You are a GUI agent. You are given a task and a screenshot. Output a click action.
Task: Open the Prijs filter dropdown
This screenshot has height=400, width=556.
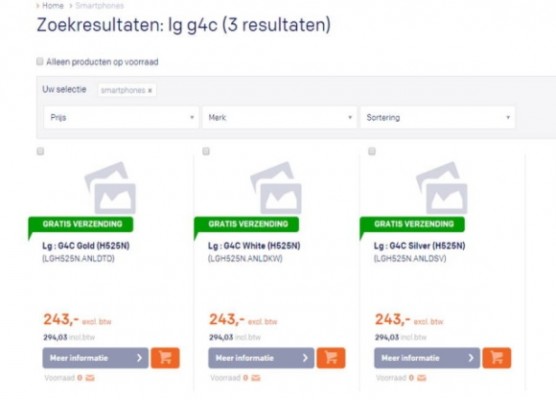[x=121, y=117]
